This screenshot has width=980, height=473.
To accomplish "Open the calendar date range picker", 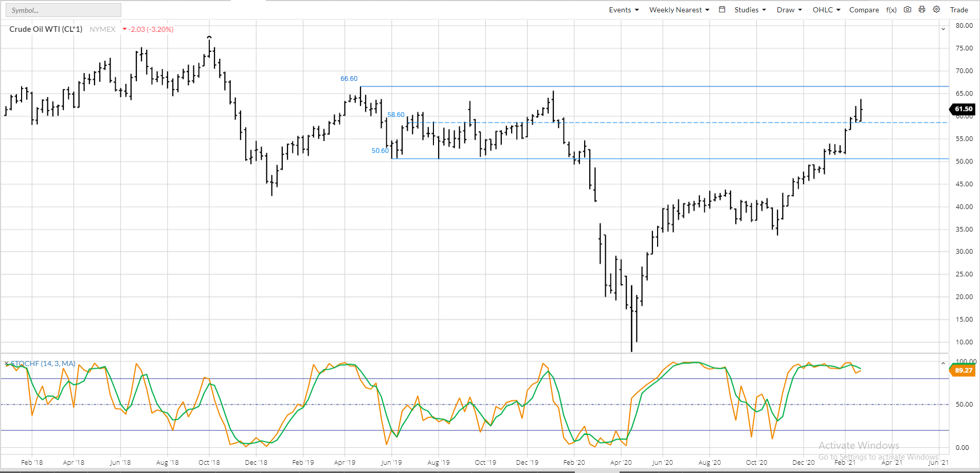I will pos(722,10).
